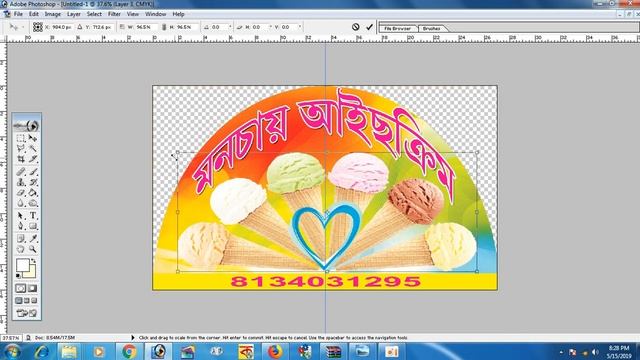Select the Eyedropper tool
Screen dimensions: 640x360
coord(33,239)
